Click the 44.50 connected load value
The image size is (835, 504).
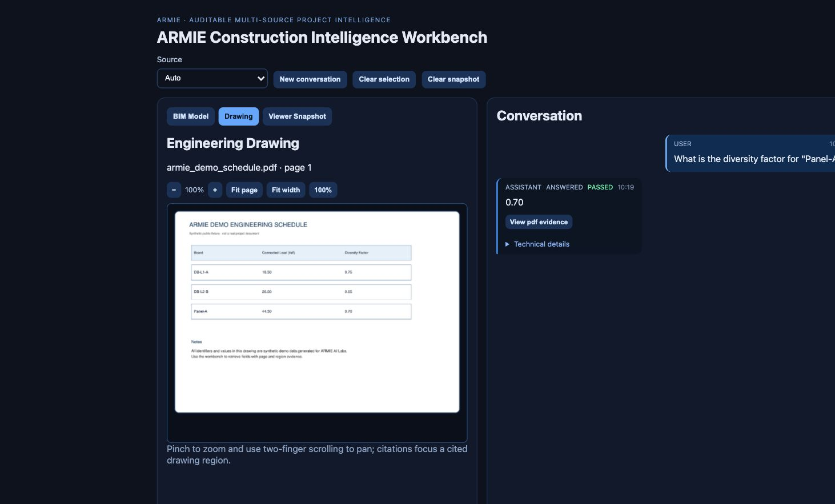[x=267, y=312]
